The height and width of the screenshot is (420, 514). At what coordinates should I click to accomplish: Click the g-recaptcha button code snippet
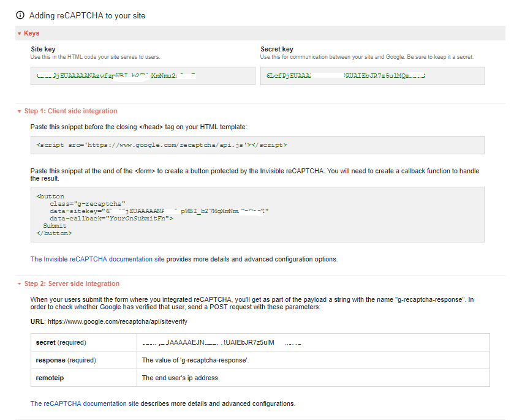click(x=257, y=214)
